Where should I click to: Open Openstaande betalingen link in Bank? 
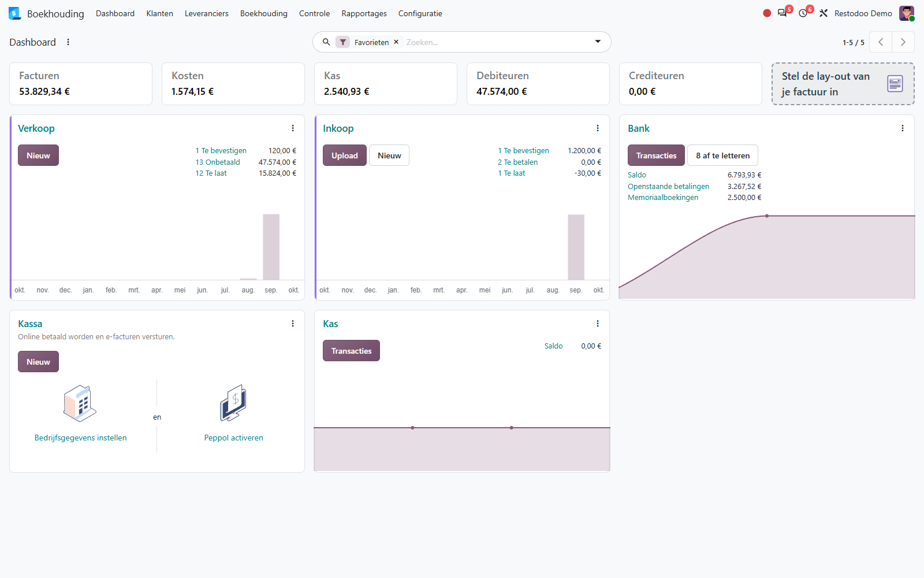tap(668, 187)
